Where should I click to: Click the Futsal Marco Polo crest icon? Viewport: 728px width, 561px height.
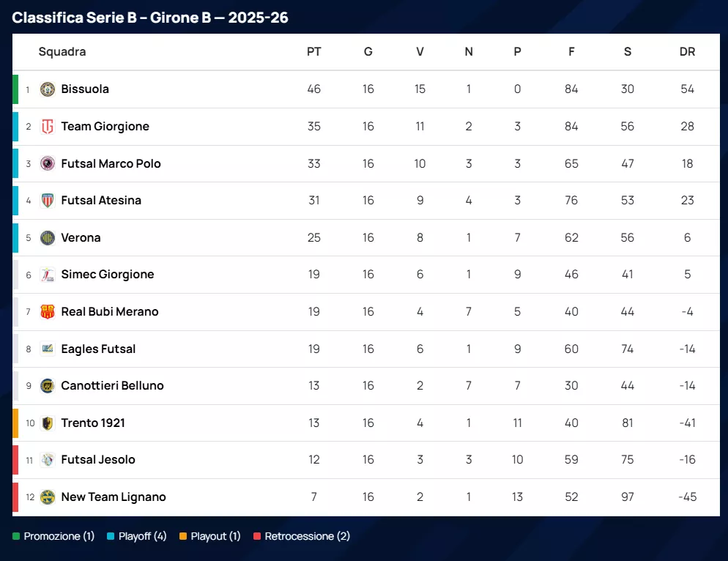coord(48,163)
